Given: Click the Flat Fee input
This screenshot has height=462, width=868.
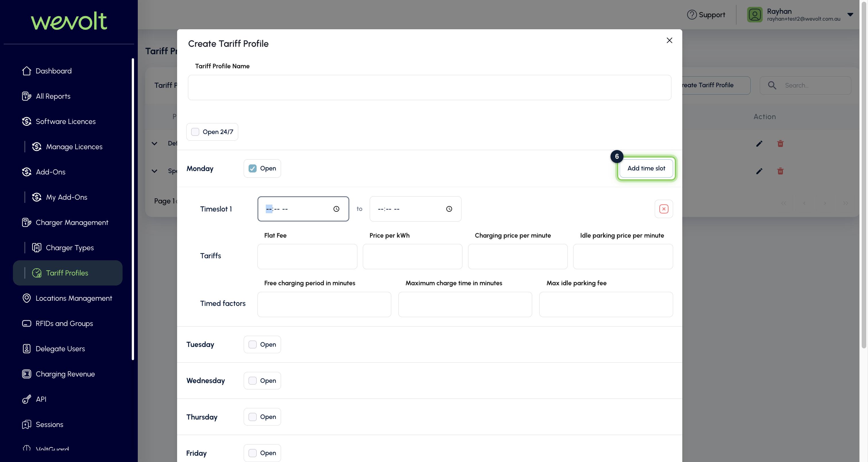Looking at the screenshot, I should point(307,257).
